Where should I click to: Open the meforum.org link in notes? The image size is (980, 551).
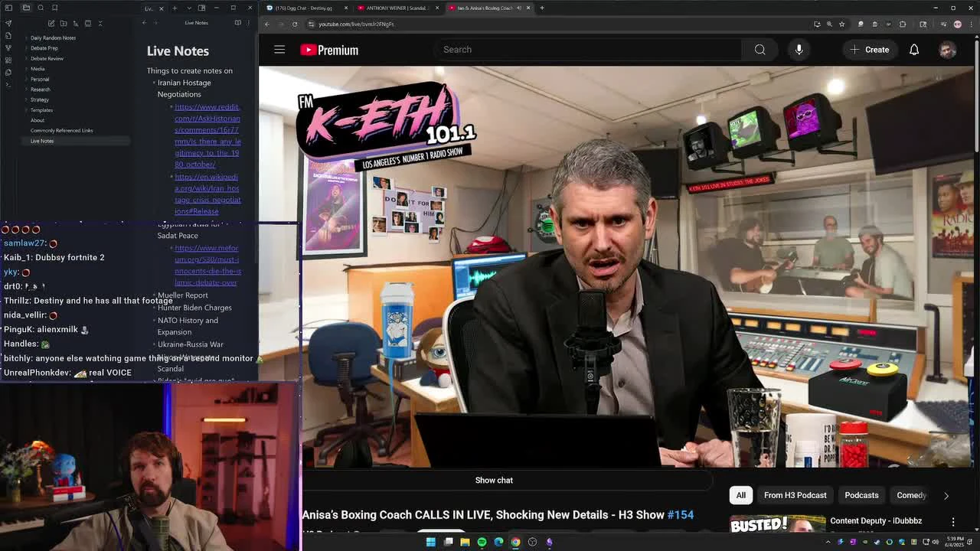[207, 265]
